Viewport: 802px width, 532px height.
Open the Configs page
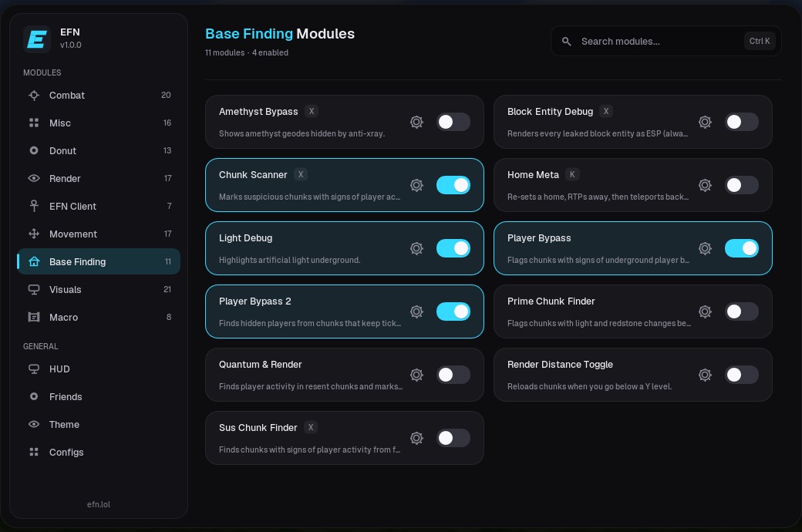click(x=99, y=452)
